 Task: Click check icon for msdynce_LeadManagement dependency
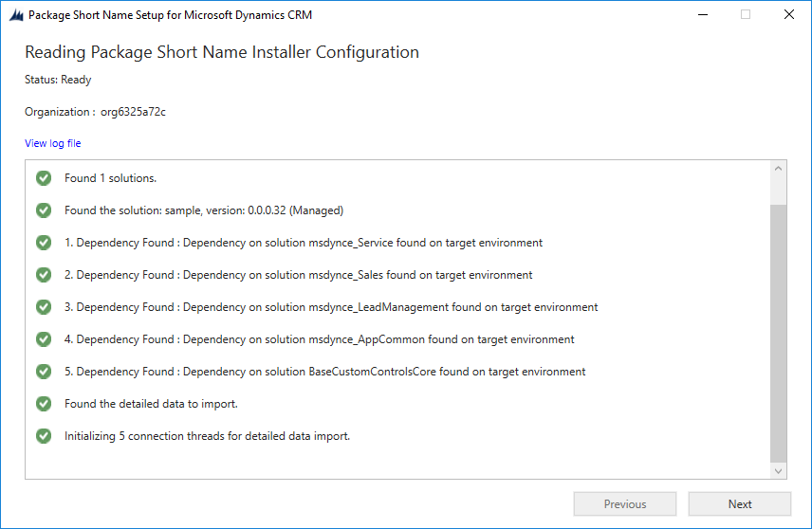coord(44,307)
